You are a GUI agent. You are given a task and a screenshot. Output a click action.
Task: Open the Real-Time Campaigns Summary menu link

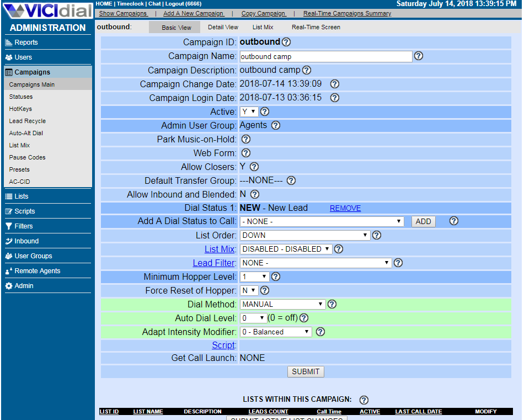(346, 13)
